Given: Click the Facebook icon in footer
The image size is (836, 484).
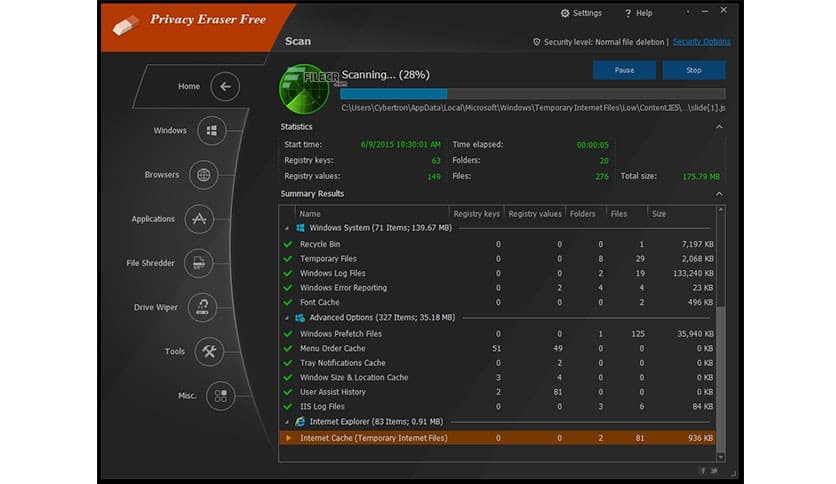Looking at the screenshot, I should tap(703, 471).
